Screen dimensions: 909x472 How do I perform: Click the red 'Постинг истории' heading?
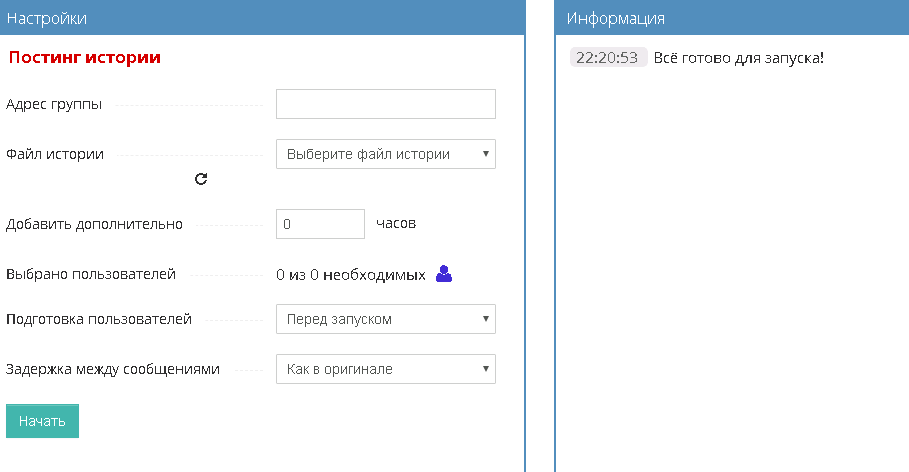tap(85, 57)
